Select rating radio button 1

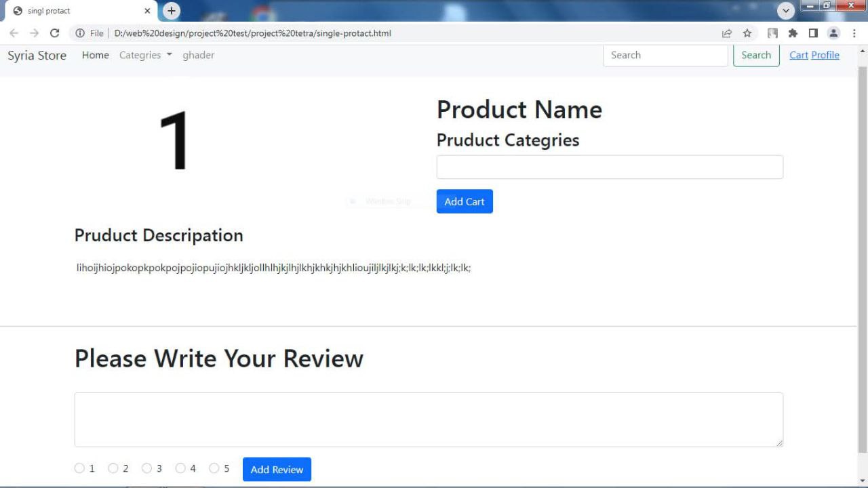coord(79,468)
